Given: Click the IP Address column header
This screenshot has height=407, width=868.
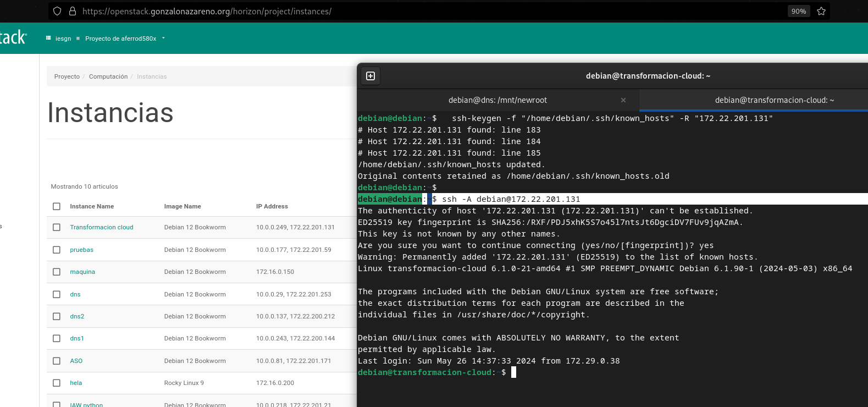Looking at the screenshot, I should point(272,206).
